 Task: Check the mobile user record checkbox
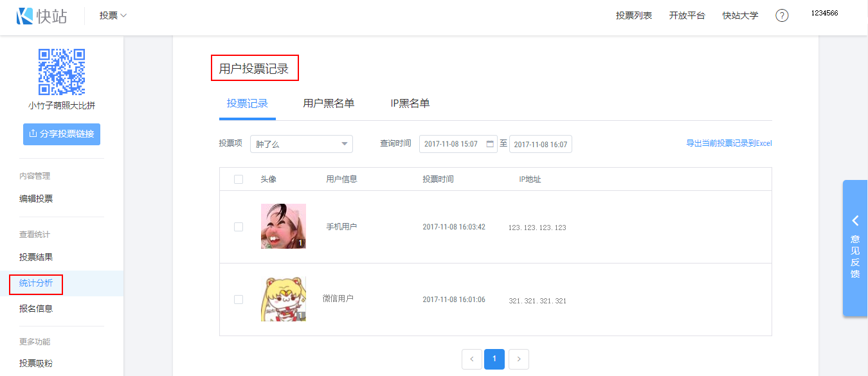coord(239,227)
